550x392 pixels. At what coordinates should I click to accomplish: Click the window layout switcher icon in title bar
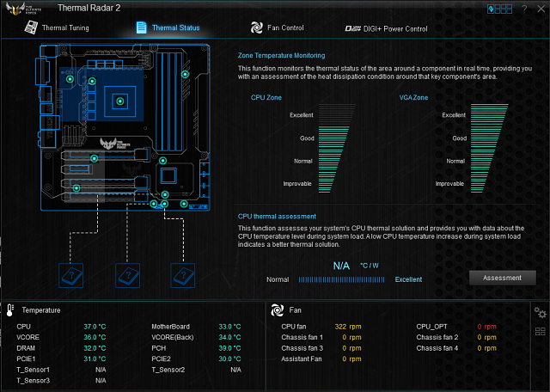498,9
